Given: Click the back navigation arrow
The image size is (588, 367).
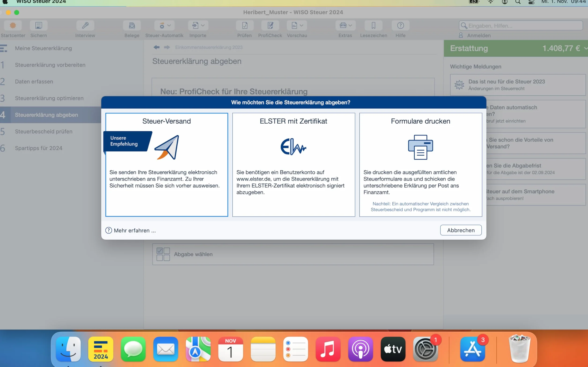Looking at the screenshot, I should pyautogui.click(x=156, y=47).
